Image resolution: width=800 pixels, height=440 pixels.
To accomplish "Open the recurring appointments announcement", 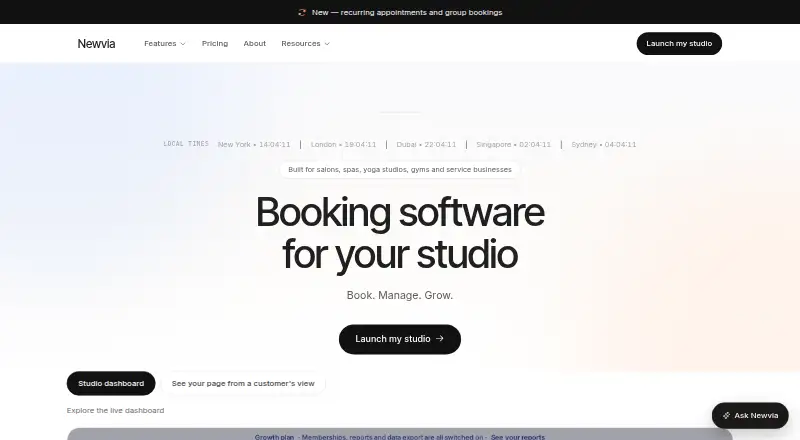I will 407,12.
